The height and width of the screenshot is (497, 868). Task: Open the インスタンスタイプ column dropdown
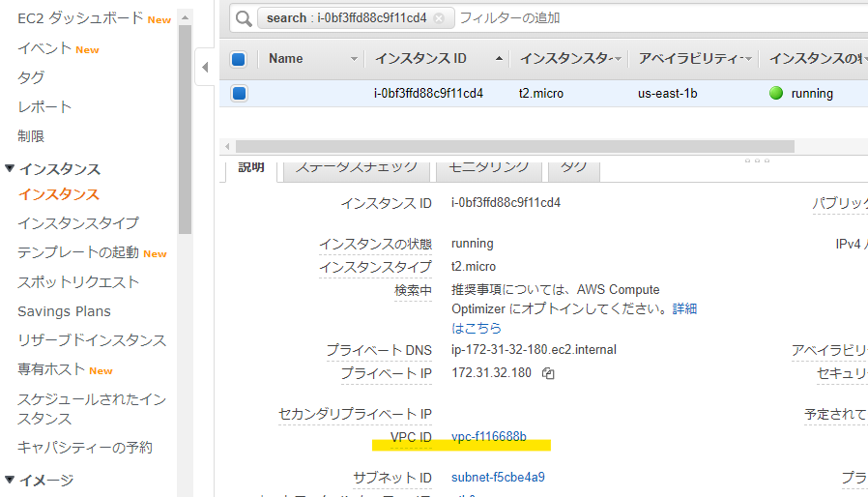(x=618, y=59)
